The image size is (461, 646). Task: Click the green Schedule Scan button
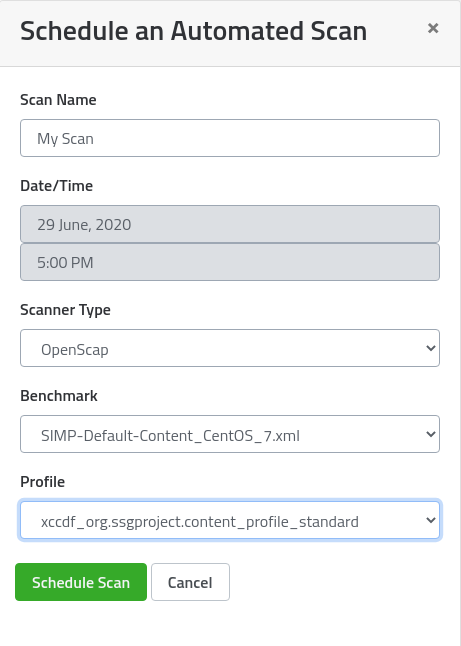point(81,582)
